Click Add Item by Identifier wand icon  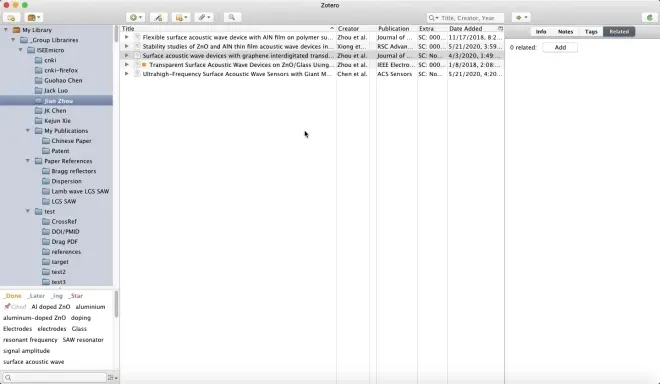[x=158, y=17]
